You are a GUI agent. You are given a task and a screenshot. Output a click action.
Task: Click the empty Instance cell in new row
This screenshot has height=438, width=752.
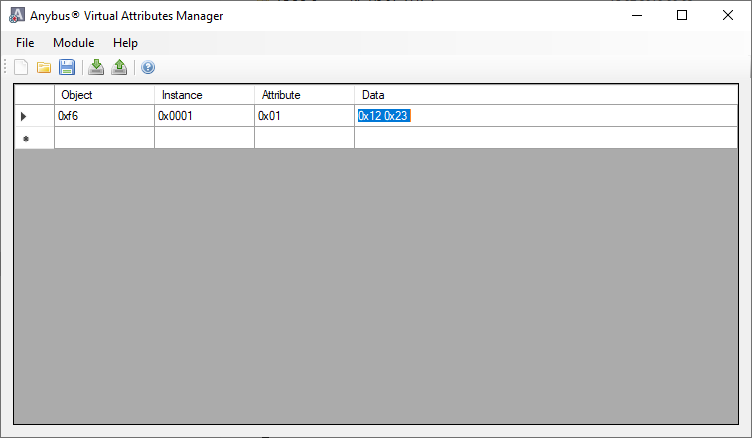pos(204,138)
